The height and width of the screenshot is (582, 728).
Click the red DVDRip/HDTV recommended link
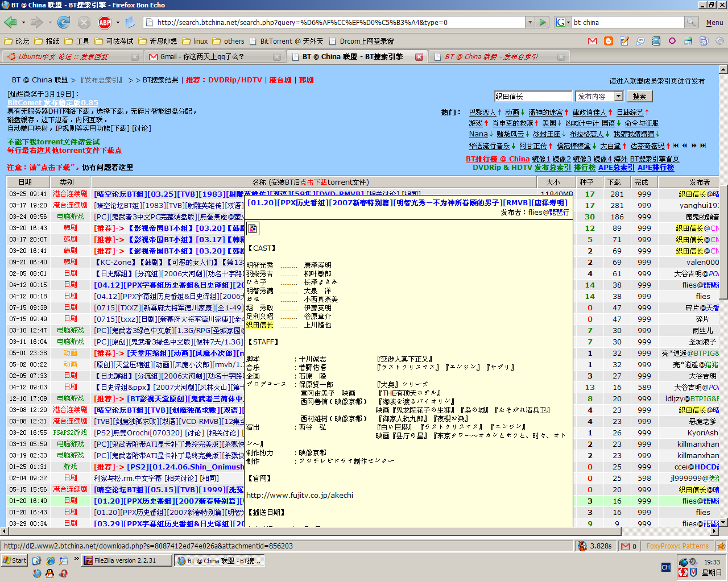coord(235,80)
